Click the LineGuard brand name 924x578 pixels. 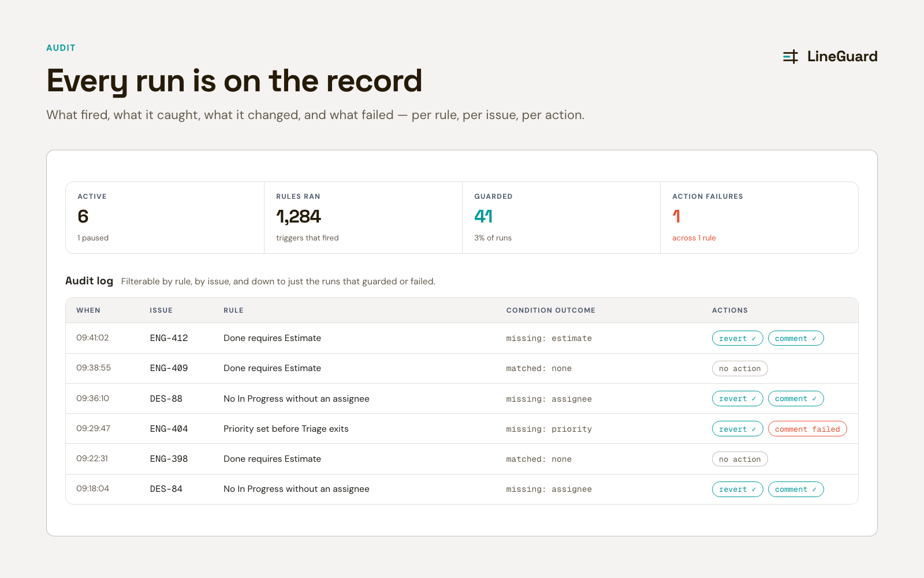[842, 56]
